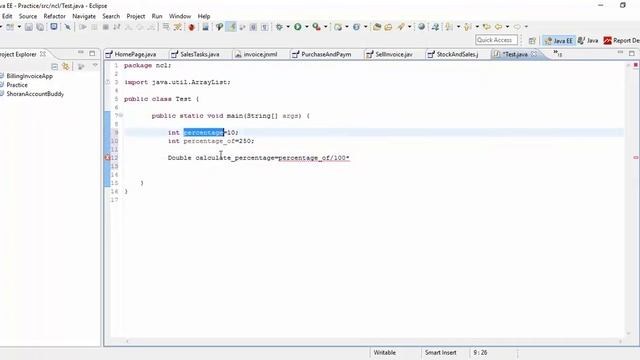Minimize the Project Explorer view
Image resolution: width=640 pixels, height=360 pixels.
81,53
